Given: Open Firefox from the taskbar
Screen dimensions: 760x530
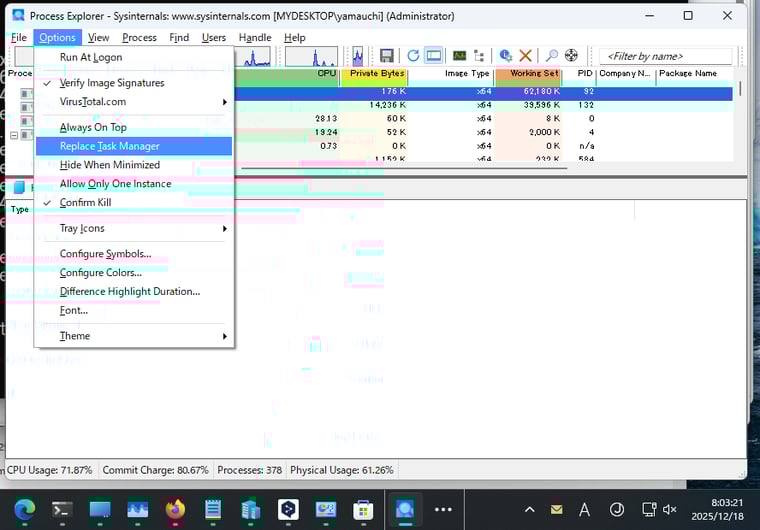Looking at the screenshot, I should (x=175, y=509).
